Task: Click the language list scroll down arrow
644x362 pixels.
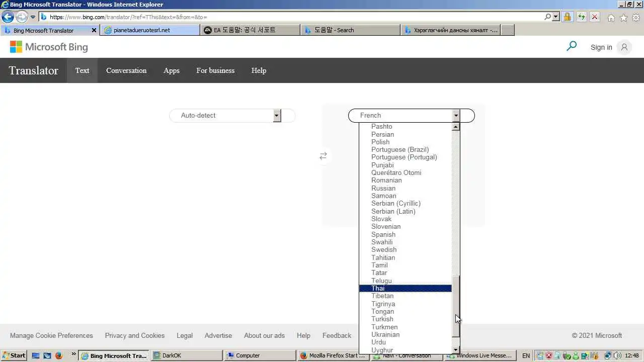Action: (x=456, y=350)
